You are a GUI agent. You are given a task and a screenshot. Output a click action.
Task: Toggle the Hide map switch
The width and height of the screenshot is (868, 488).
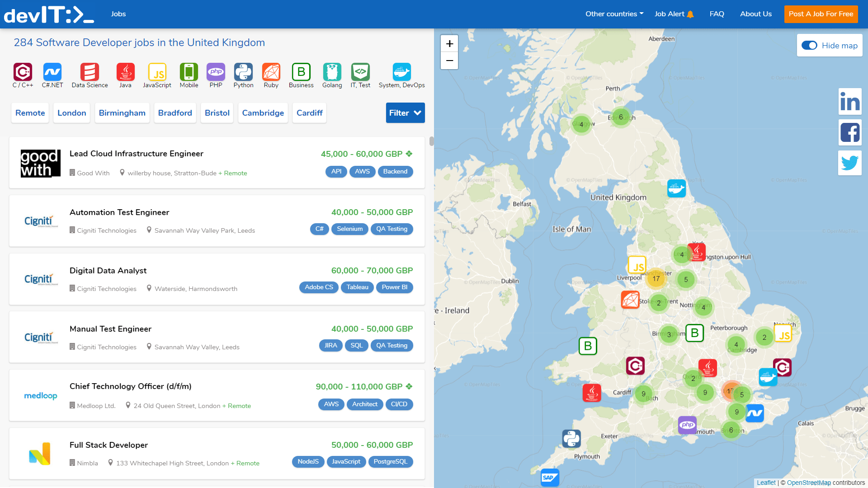809,46
